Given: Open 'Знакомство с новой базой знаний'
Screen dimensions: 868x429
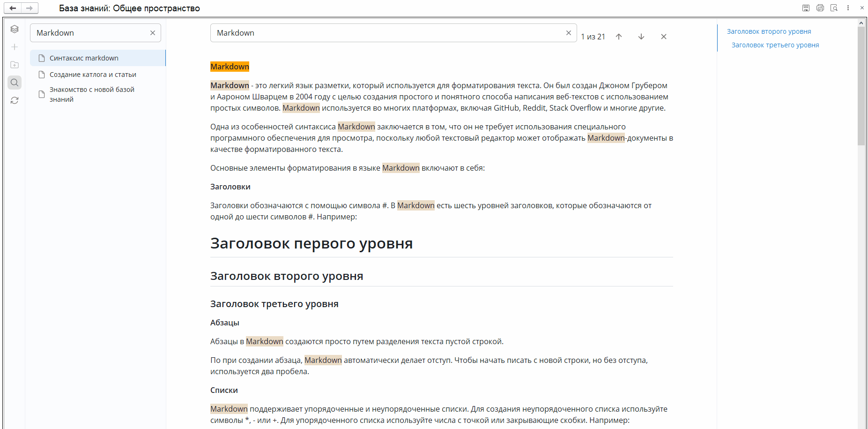Looking at the screenshot, I should tap(92, 94).
